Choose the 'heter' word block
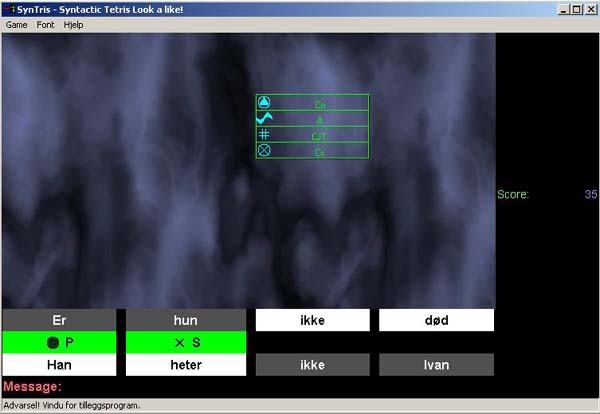 click(186, 365)
